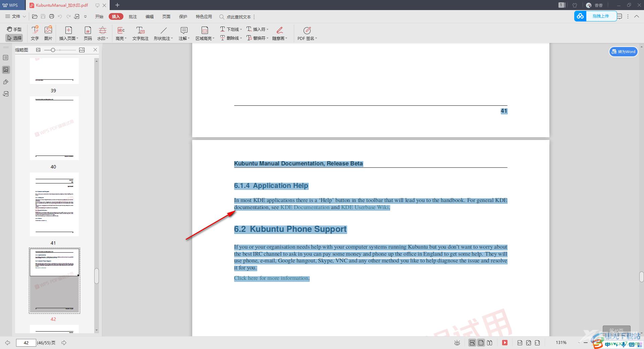Choose the 文字批注 text annotation tool

[x=141, y=33]
